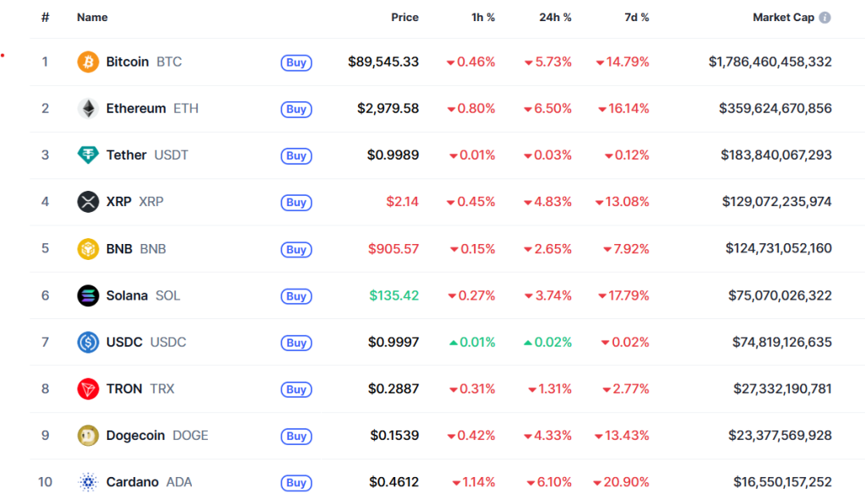Viewport: 865px width, 504px height.
Task: Open the Dogecoin name link
Action: 137,436
